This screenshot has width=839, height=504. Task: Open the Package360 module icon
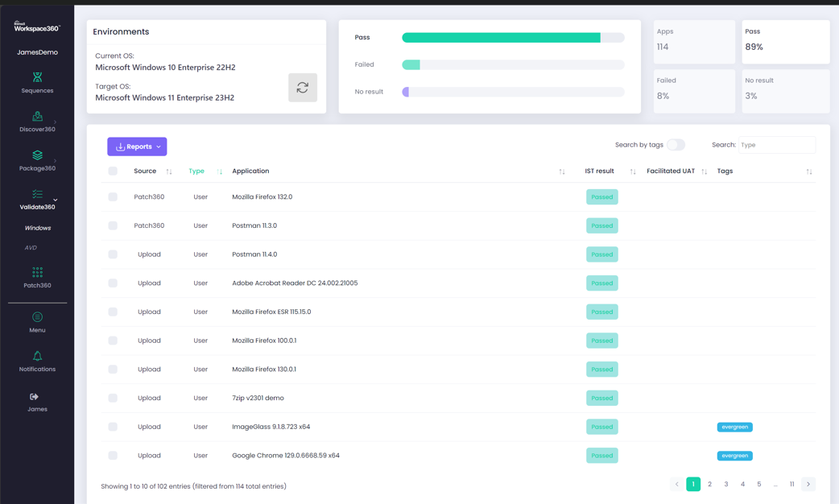coord(37,155)
